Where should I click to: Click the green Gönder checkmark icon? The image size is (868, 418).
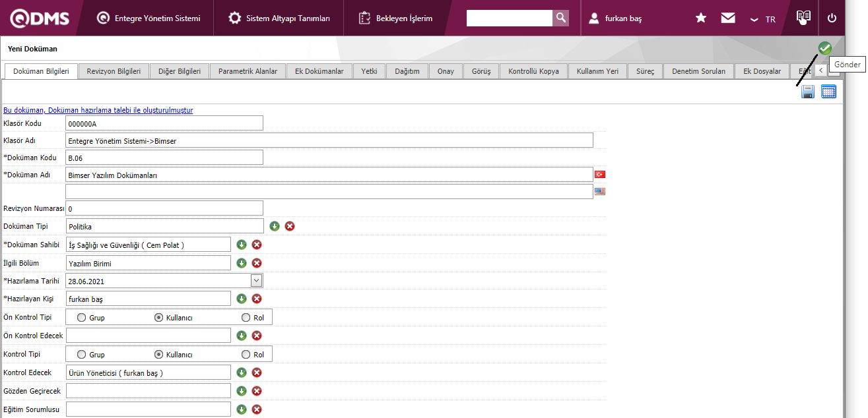[824, 48]
